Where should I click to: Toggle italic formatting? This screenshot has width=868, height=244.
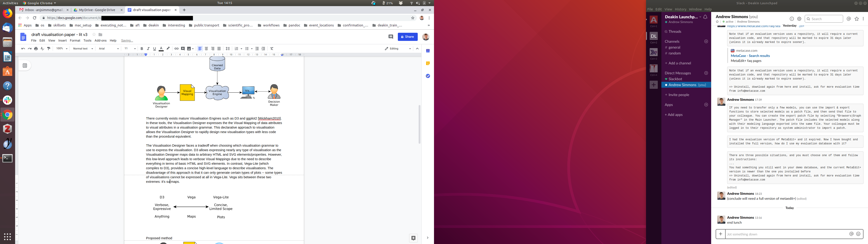[148, 49]
